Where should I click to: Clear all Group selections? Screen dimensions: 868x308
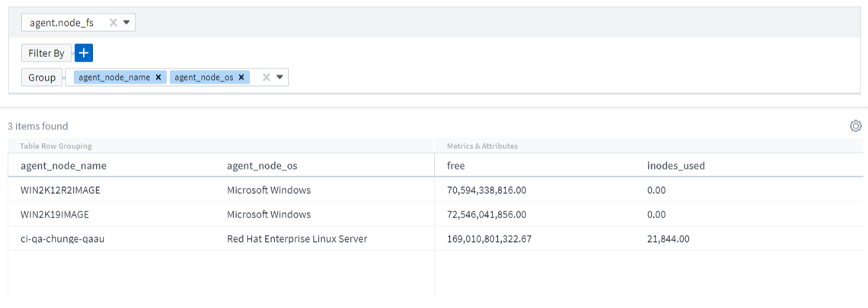(x=266, y=78)
